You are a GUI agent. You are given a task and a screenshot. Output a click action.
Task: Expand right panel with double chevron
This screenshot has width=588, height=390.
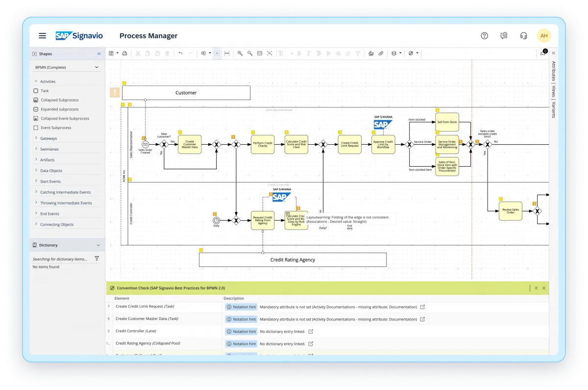[554, 53]
